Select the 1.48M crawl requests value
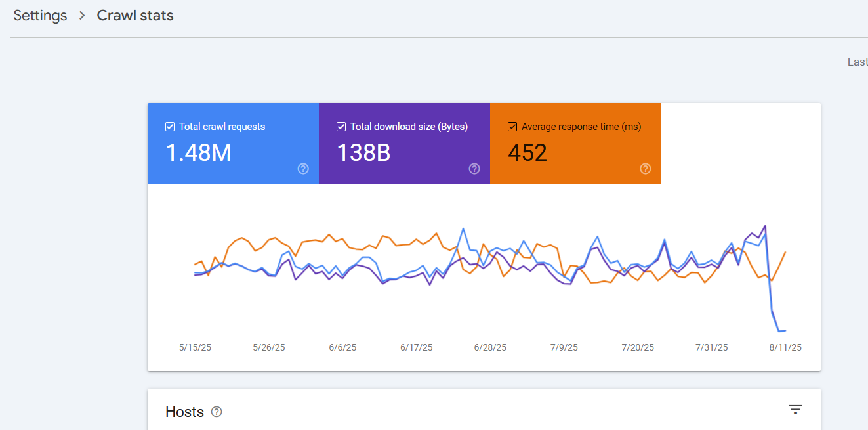 tap(198, 153)
